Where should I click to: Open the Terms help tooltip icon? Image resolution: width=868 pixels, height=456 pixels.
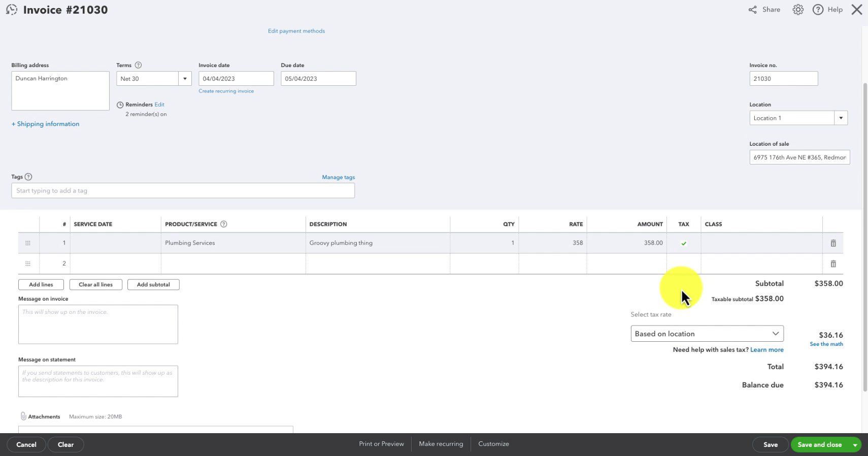(x=138, y=65)
